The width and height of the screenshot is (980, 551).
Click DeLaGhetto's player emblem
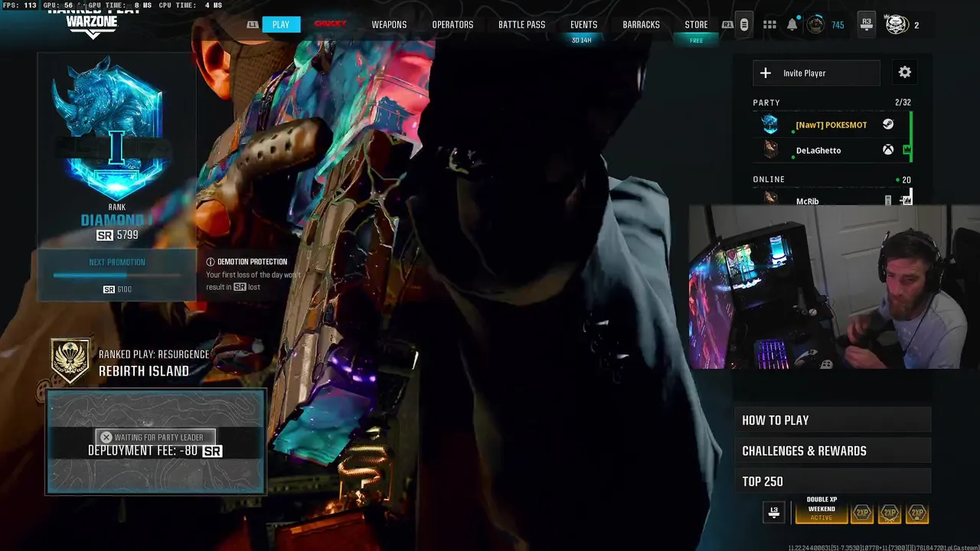click(x=770, y=150)
